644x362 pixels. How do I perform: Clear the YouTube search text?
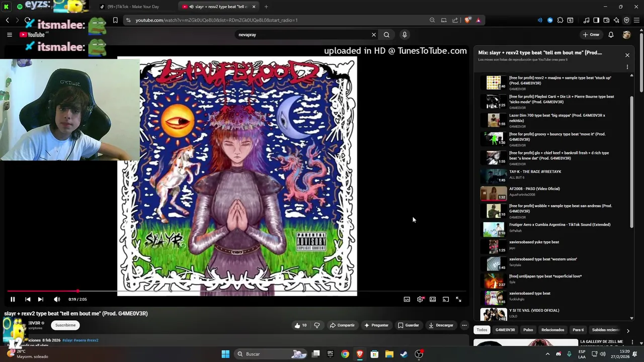[374, 35]
